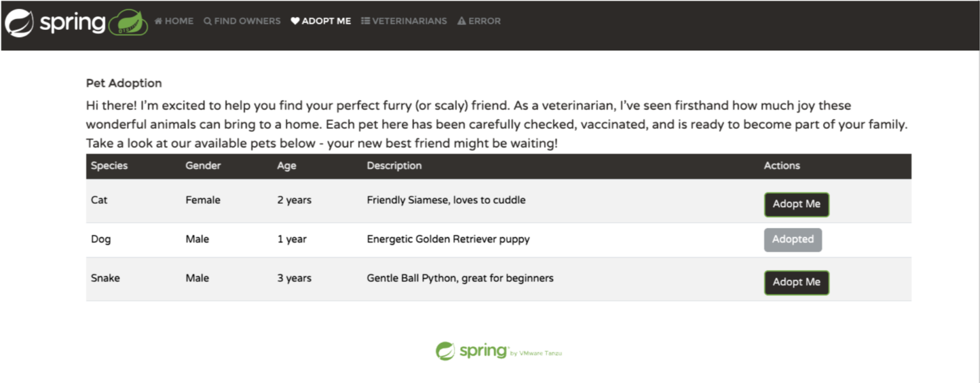Click the list icon beside Veterinarians
The height and width of the screenshot is (383, 980).
coord(365,21)
